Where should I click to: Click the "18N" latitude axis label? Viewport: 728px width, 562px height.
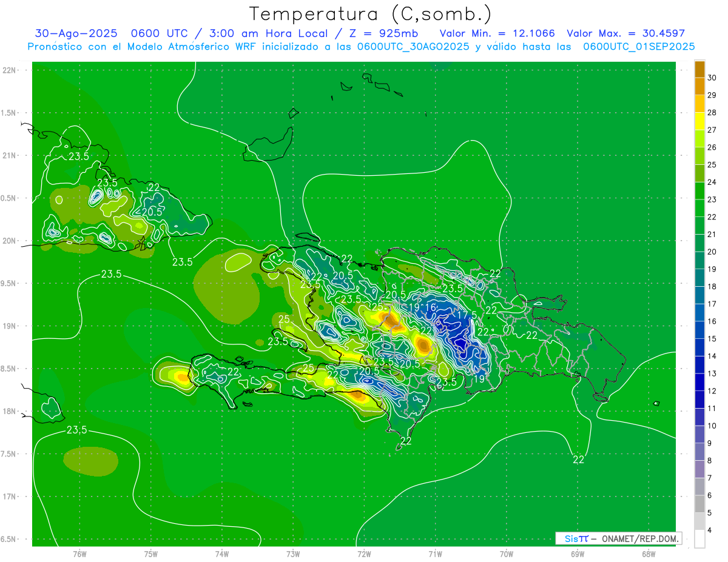coord(9,411)
